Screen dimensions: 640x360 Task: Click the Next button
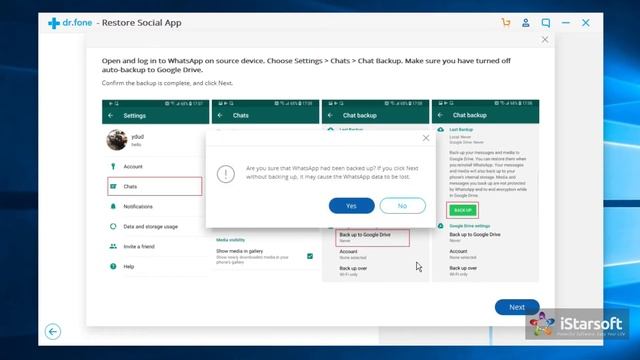point(517,307)
